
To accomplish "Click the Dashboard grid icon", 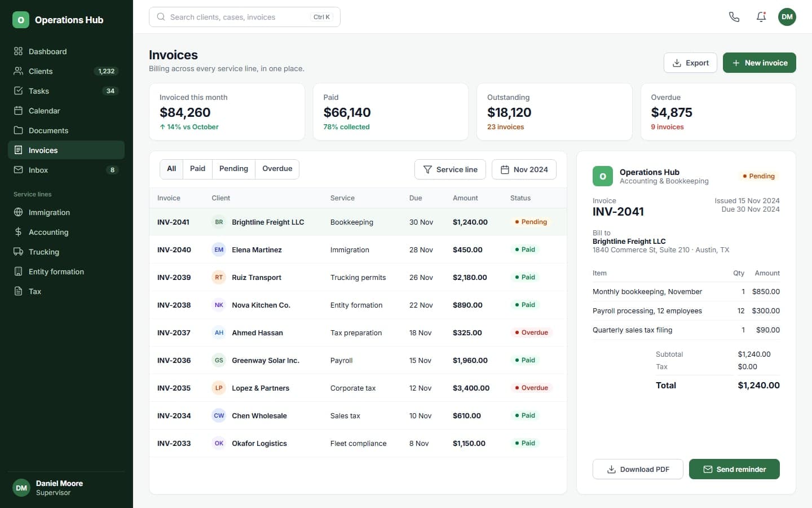I will (18, 51).
